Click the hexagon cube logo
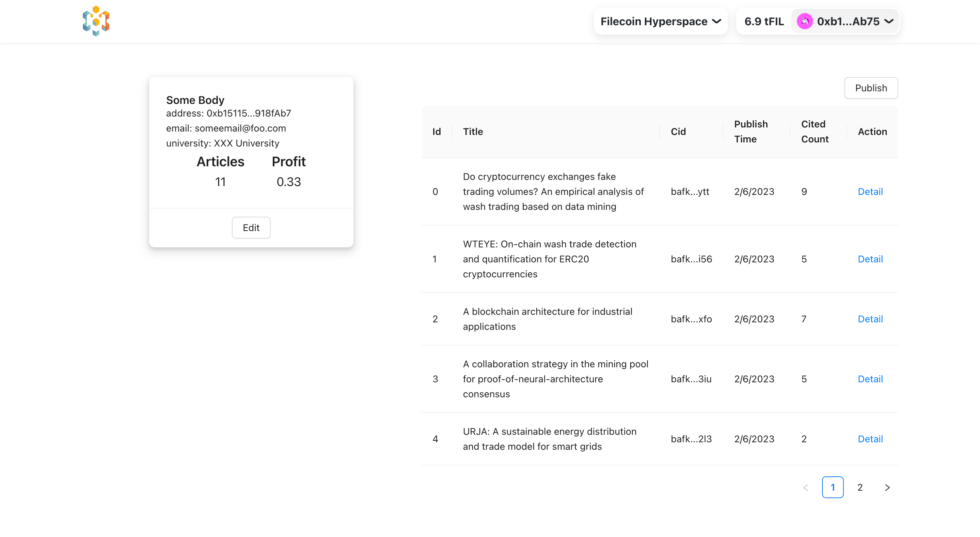980x537 pixels. (x=96, y=21)
